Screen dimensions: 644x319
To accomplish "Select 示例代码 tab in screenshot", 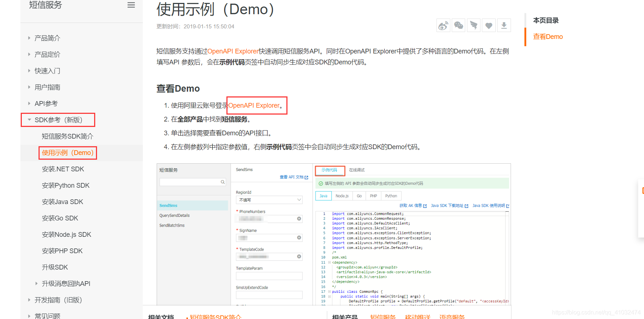I will coord(329,170).
